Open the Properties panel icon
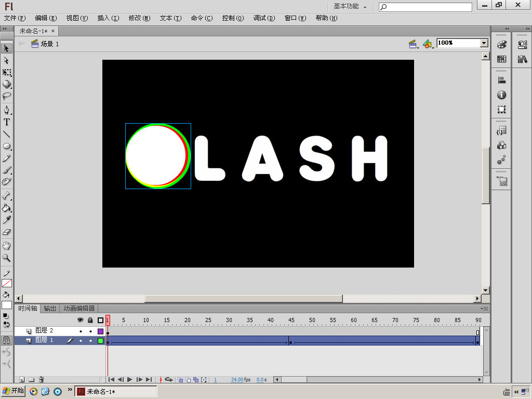This screenshot has height=399, width=532. click(523, 45)
